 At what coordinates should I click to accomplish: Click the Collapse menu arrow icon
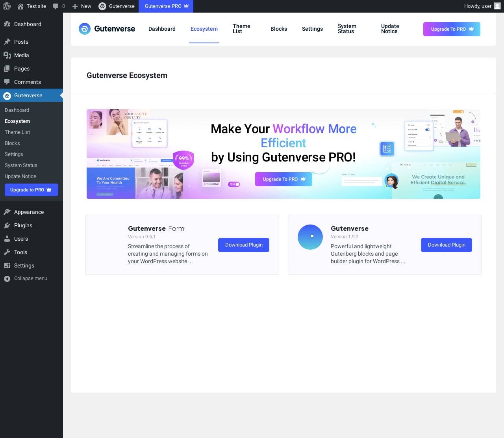click(x=7, y=278)
